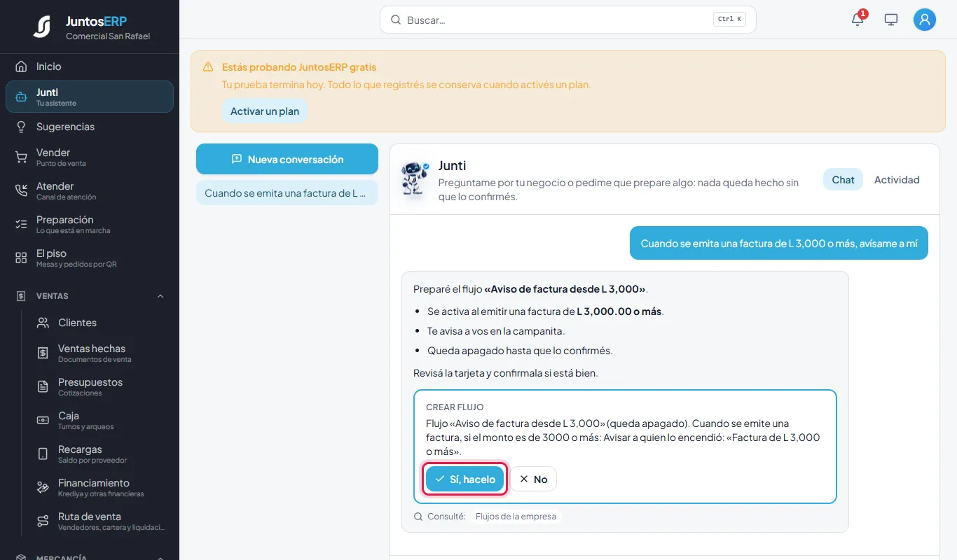
Task: Start a Nueva conversación
Action: tap(287, 159)
